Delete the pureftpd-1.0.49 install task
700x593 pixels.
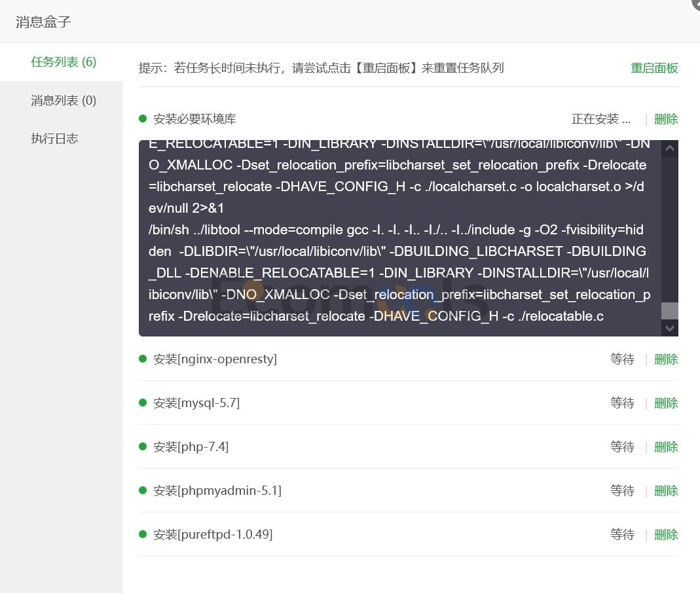click(x=666, y=535)
